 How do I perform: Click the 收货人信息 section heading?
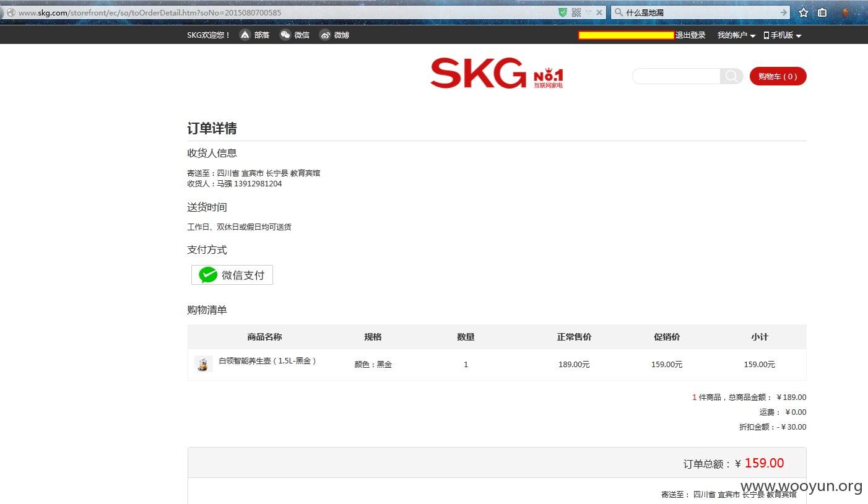pyautogui.click(x=212, y=153)
